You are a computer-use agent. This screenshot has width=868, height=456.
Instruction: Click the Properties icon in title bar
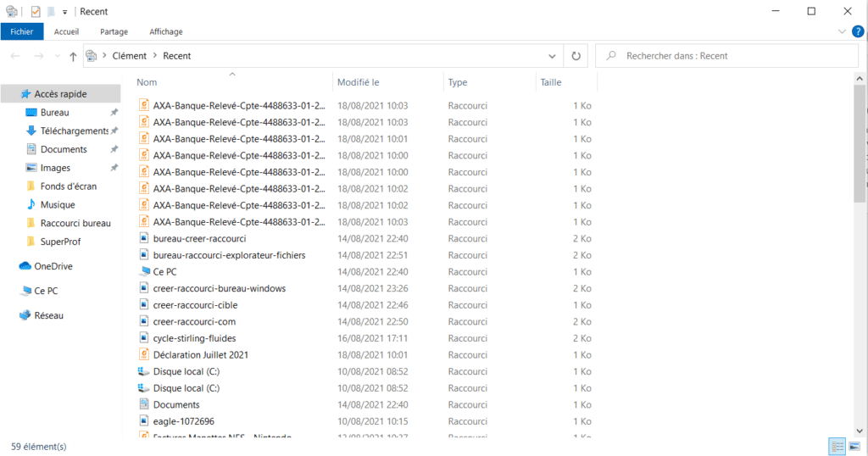point(35,12)
